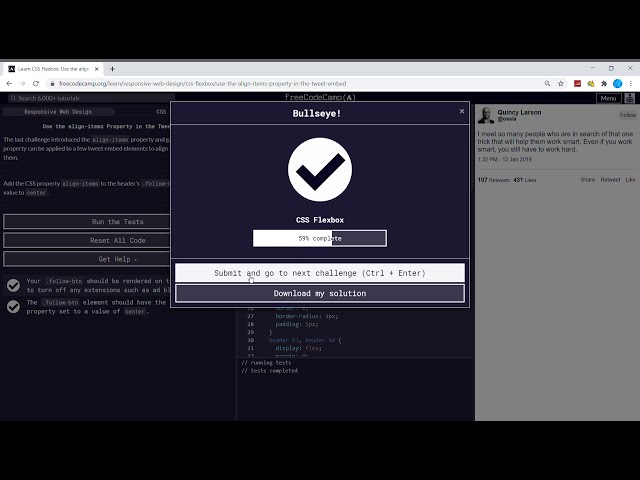
Task: Close the Learn CSS Flexbox tab
Action: coord(97,69)
